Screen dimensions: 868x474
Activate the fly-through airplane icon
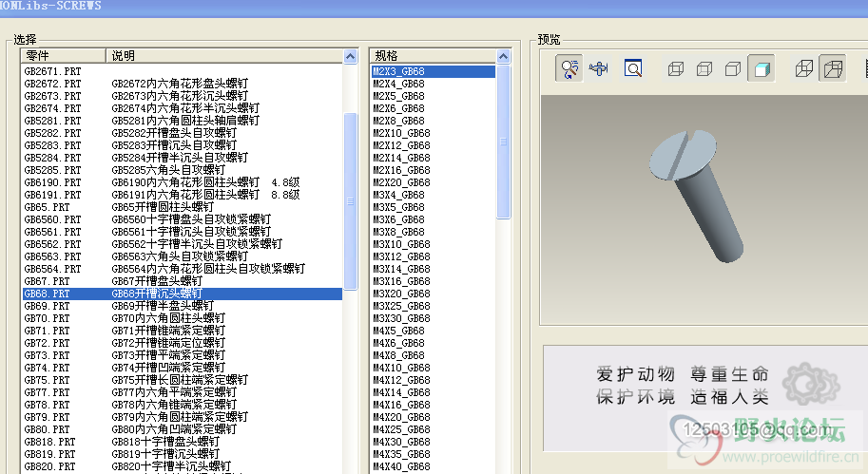598,68
